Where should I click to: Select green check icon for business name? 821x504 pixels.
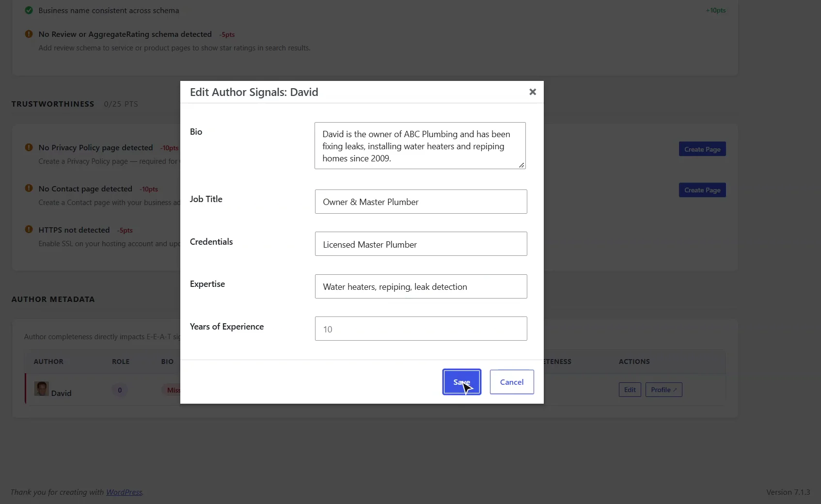point(29,10)
